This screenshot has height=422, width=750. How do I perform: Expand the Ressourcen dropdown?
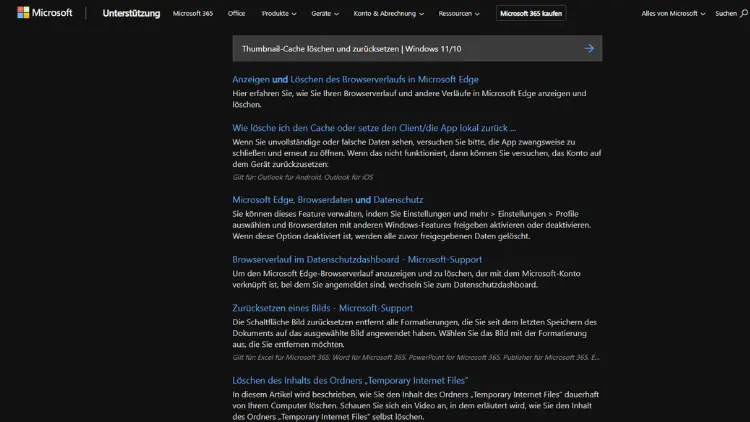pos(459,13)
